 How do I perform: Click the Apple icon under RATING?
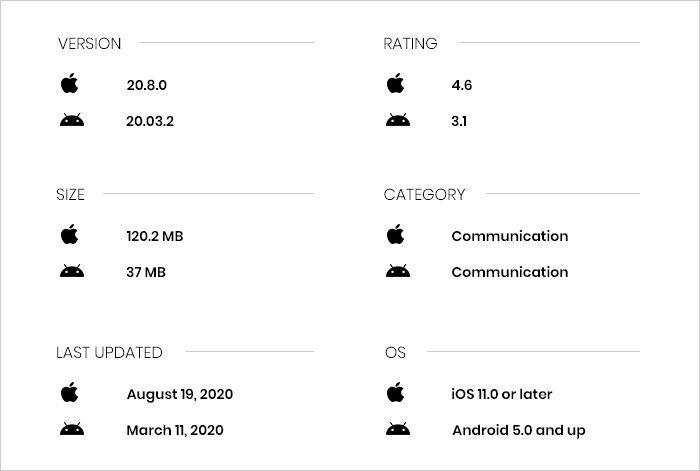click(396, 85)
